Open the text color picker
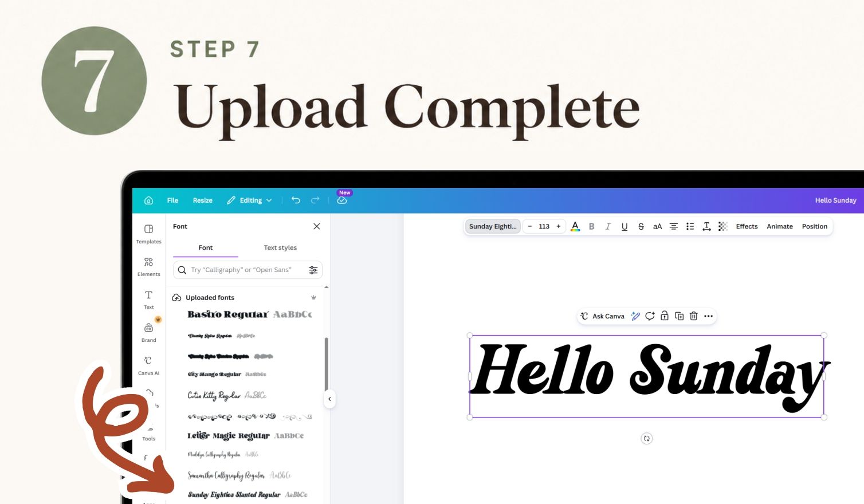 (575, 226)
